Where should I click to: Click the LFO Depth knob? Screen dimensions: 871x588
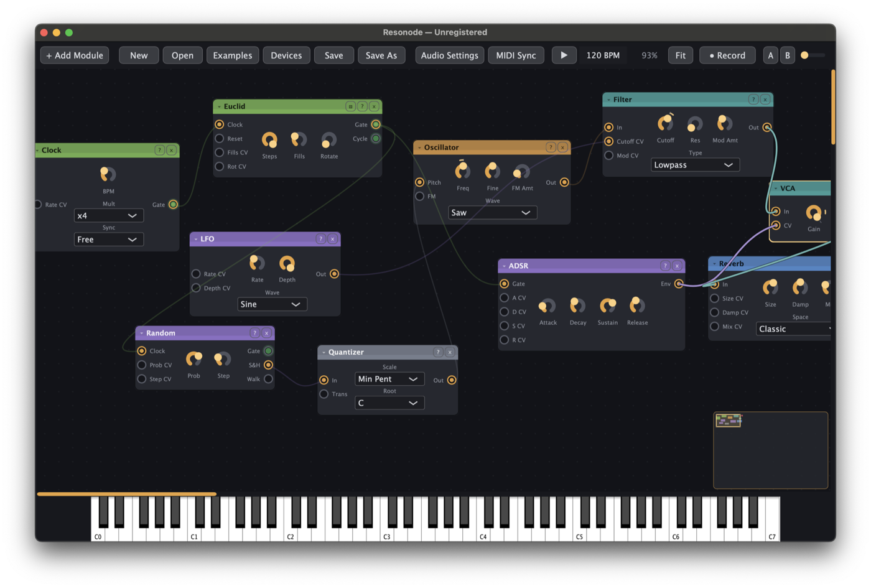tap(287, 264)
